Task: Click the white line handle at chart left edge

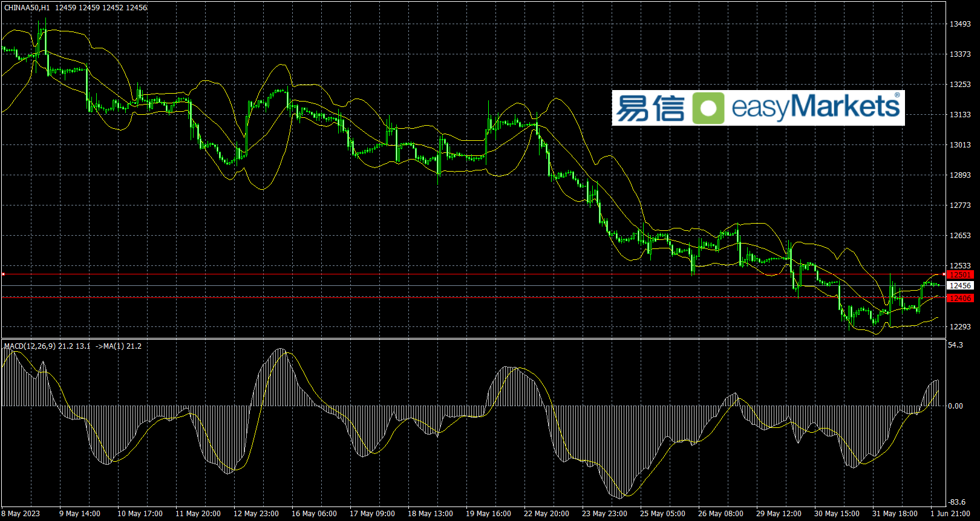Action: point(3,274)
